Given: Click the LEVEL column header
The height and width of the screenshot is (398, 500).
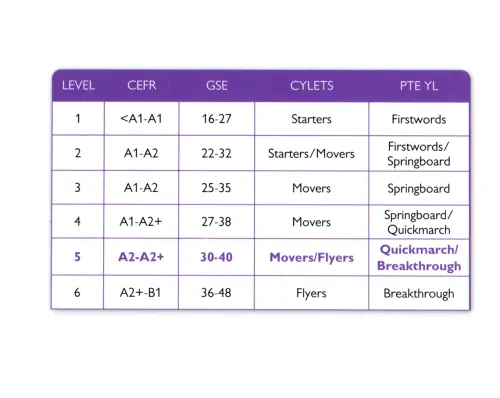Looking at the screenshot, I should click(x=78, y=86).
